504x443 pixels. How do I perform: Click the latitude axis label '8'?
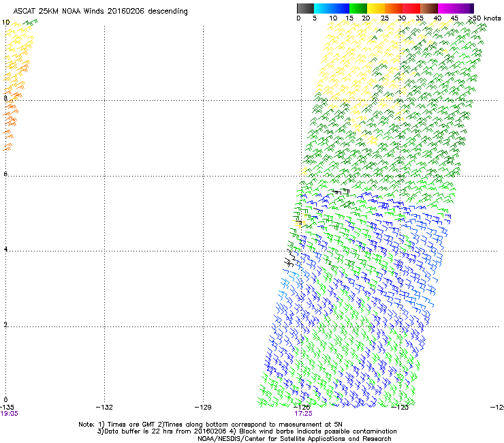pos(5,98)
